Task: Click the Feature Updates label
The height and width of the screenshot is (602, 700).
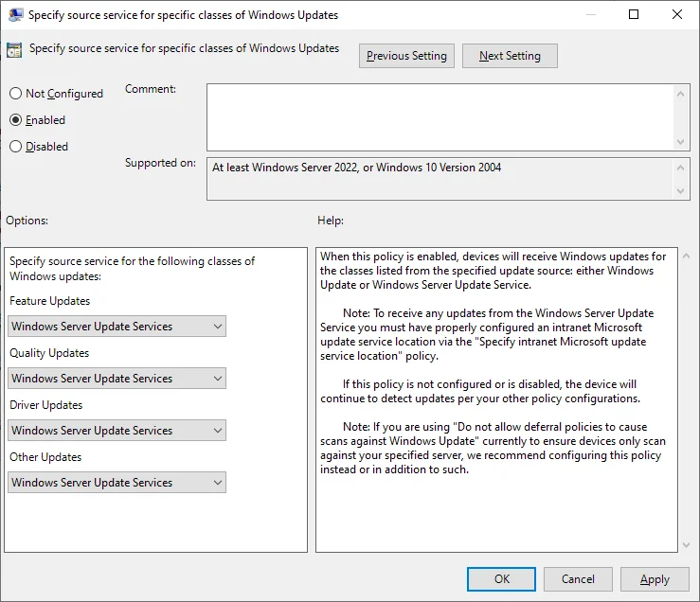Action: 49,301
